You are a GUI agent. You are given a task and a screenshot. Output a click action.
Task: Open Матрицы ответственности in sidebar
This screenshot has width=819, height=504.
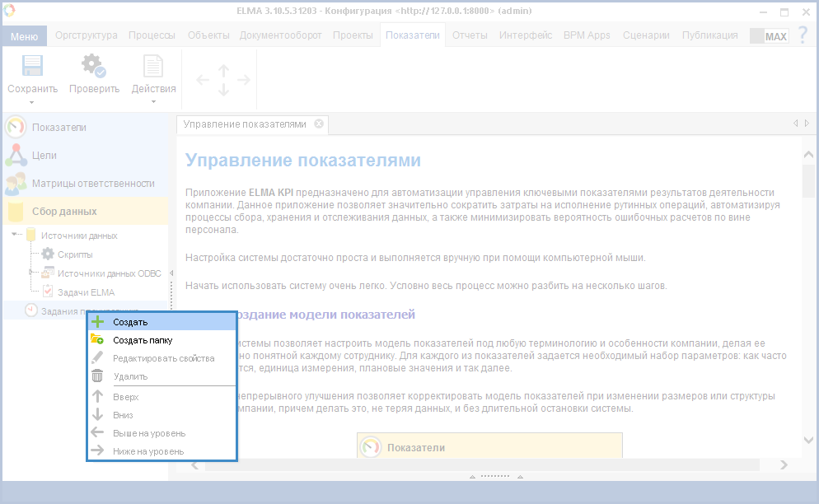tap(92, 184)
